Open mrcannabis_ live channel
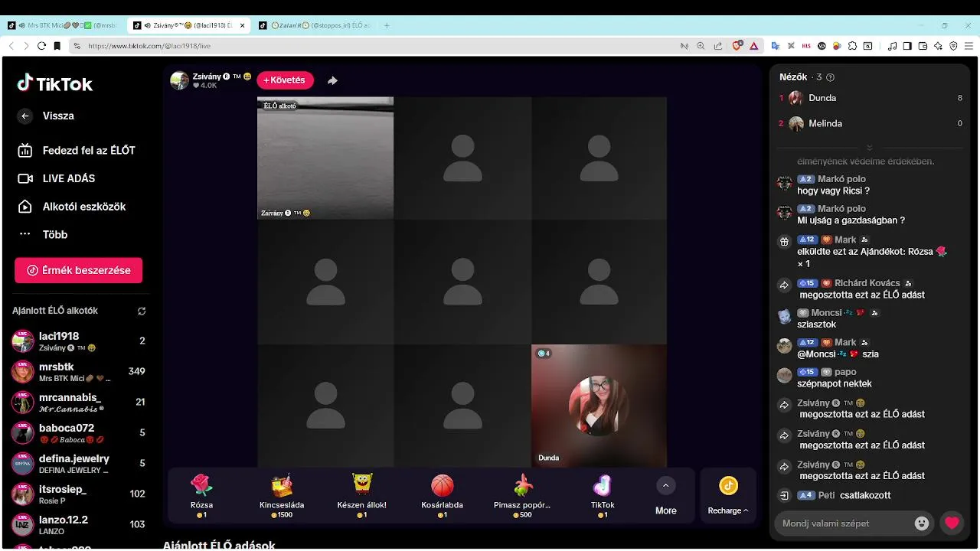The height and width of the screenshot is (551, 980). [x=78, y=403]
